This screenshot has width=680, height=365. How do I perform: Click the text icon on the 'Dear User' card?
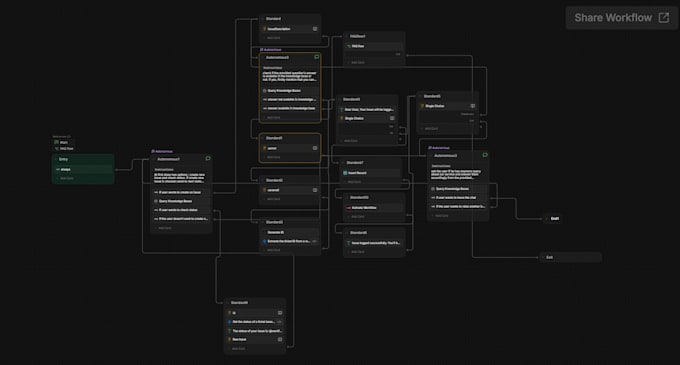click(342, 110)
